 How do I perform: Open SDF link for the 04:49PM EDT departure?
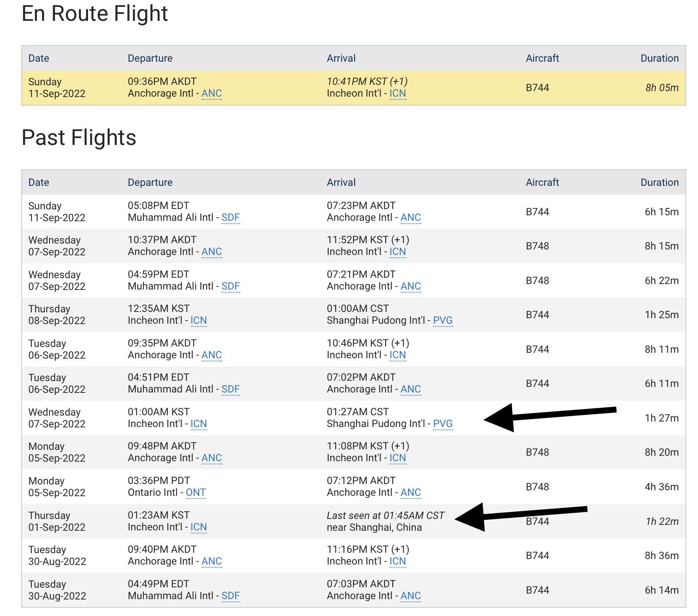point(230,596)
